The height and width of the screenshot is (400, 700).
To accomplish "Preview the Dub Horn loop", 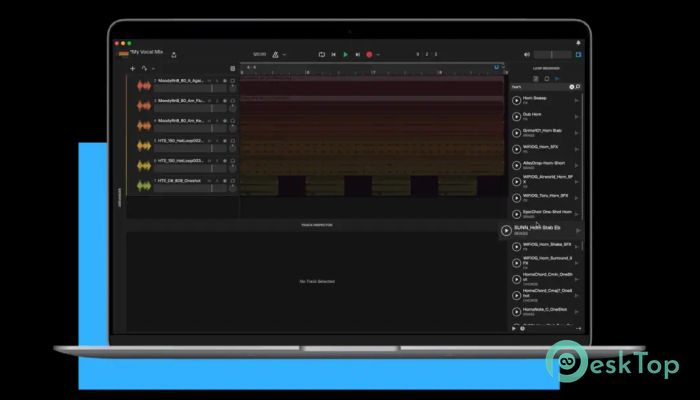I will click(517, 117).
